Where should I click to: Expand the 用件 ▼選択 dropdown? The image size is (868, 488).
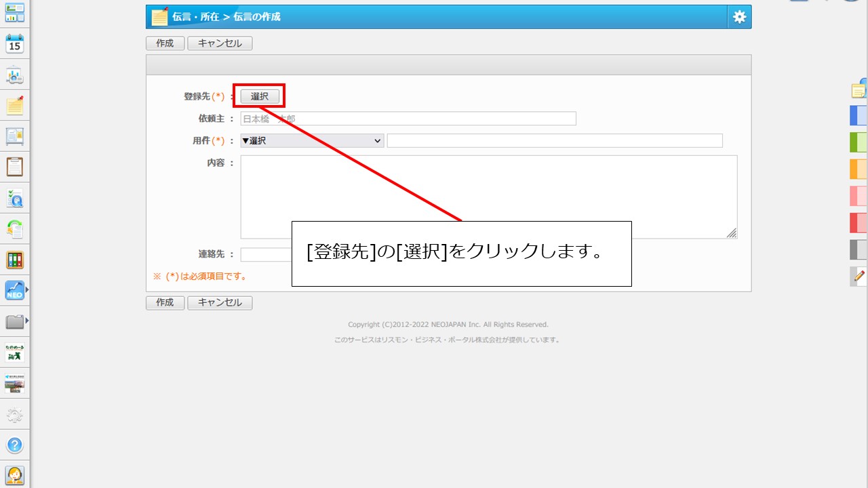point(312,141)
